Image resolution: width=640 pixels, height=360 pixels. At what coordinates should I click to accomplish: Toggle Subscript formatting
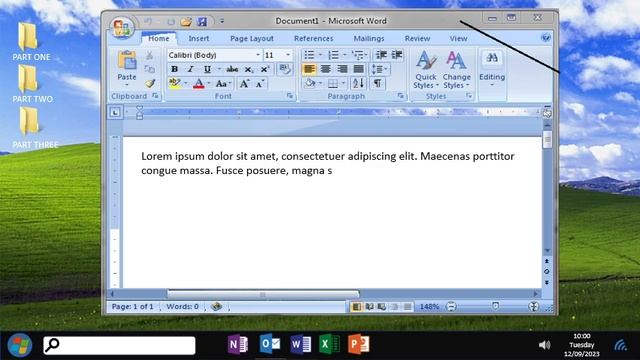pos(249,69)
